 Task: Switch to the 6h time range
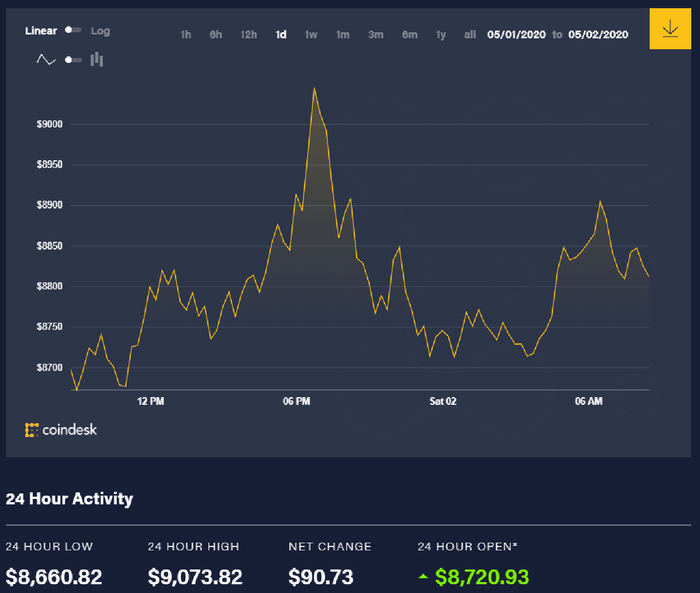point(216,34)
